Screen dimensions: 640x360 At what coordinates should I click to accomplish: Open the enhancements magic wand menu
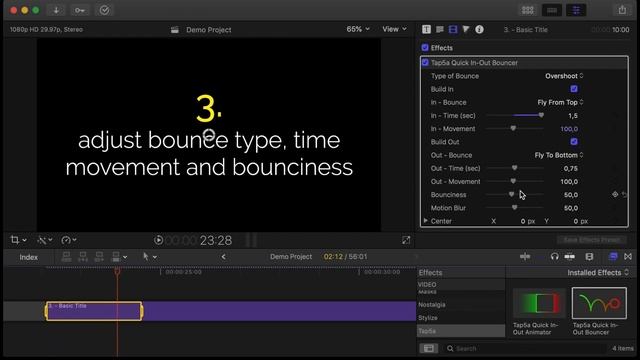click(45, 240)
